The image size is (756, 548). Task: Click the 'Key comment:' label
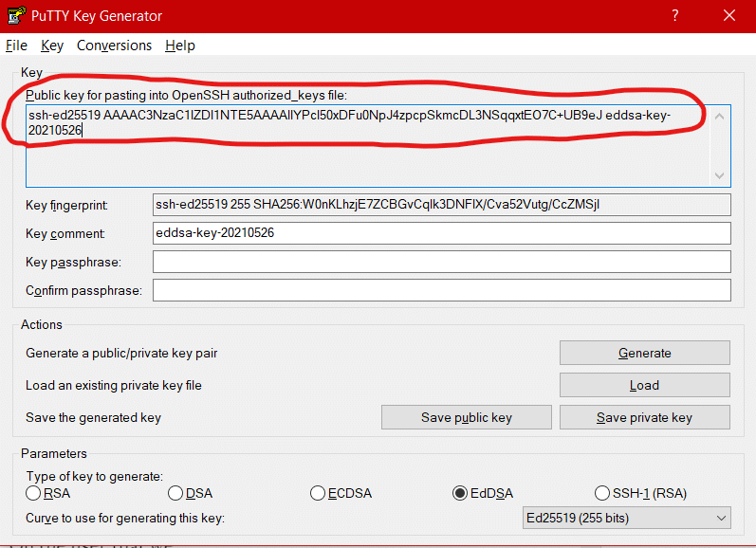65,234
